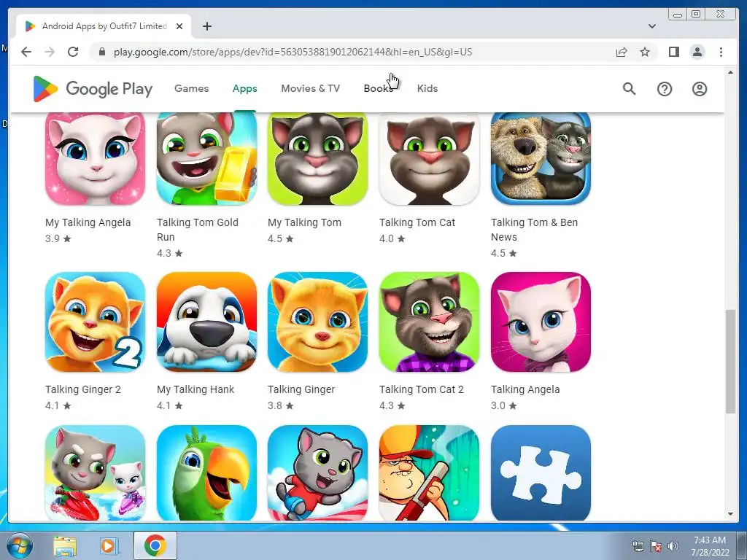Click the My Talking Hank title

point(196,389)
